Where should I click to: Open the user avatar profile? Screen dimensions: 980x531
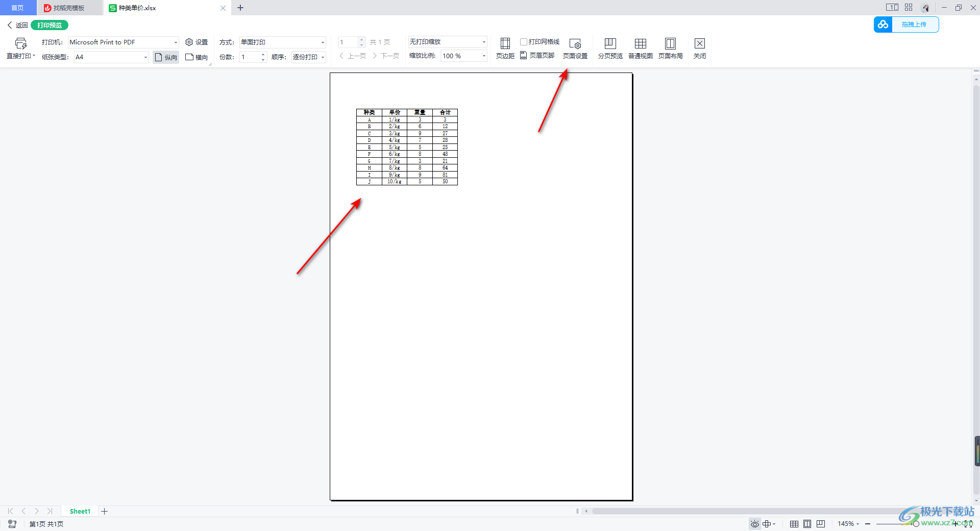coord(925,8)
